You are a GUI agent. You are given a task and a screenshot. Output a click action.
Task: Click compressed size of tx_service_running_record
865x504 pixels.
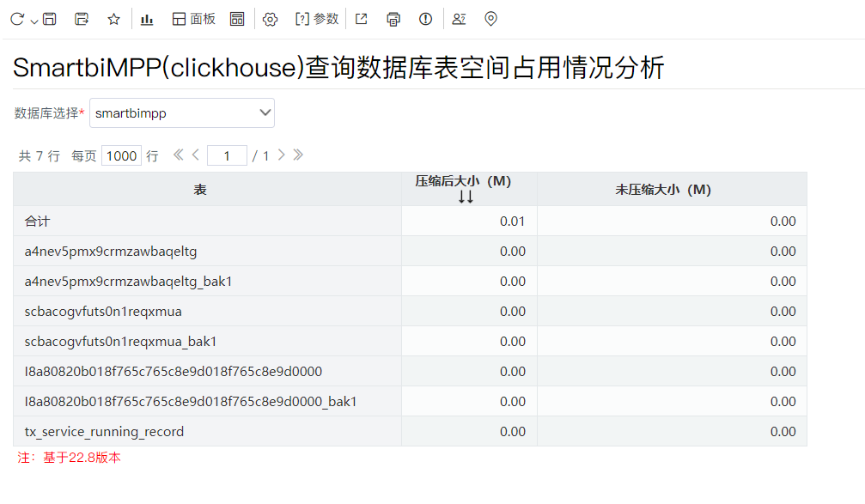click(513, 432)
